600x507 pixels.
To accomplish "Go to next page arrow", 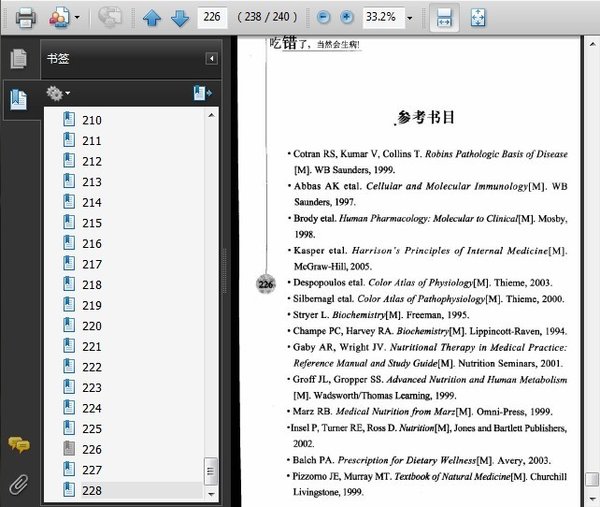I will click(179, 17).
